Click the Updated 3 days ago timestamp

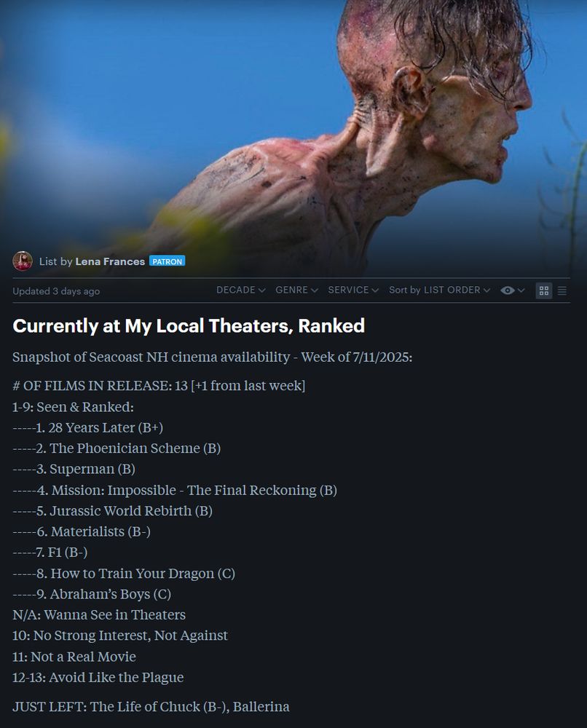point(56,291)
